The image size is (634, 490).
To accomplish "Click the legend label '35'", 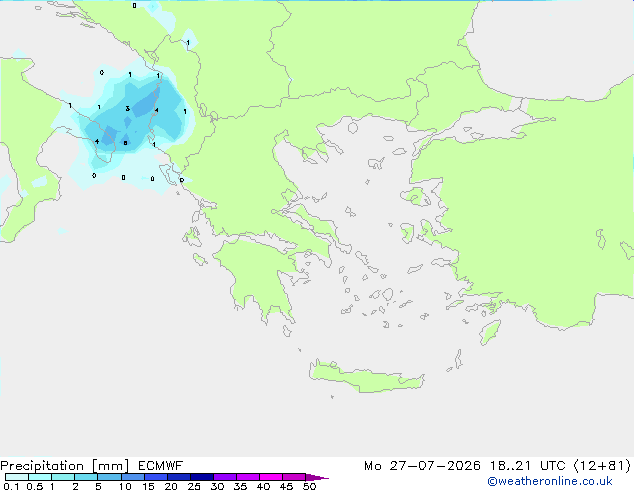I will click(x=240, y=486).
